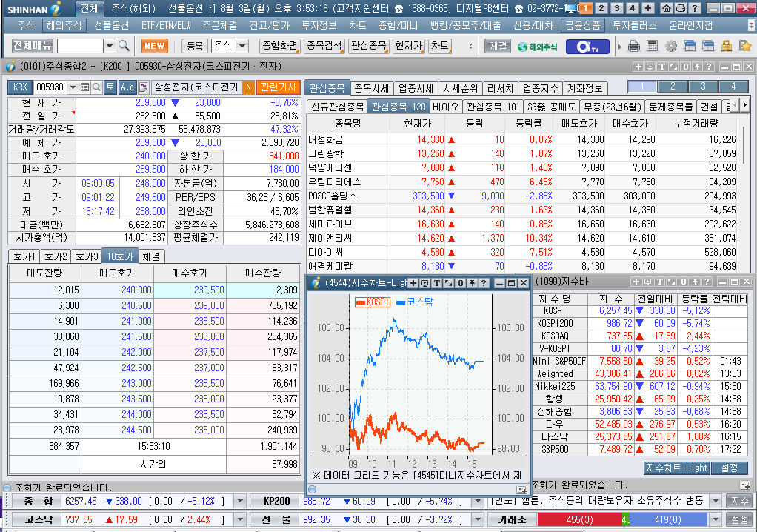Click 설정 button in 지수바 window
This screenshot has width=757, height=532.
click(729, 468)
